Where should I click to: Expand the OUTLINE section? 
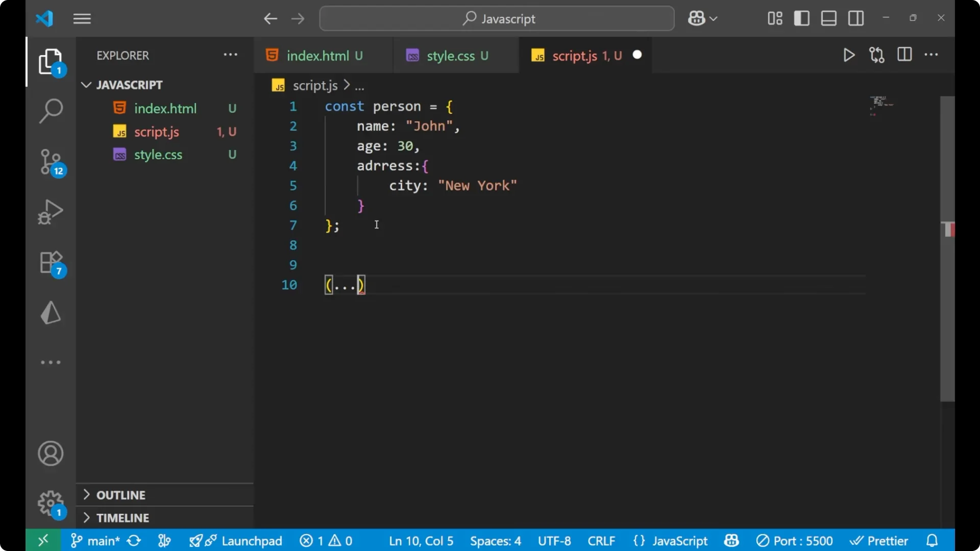tap(121, 495)
